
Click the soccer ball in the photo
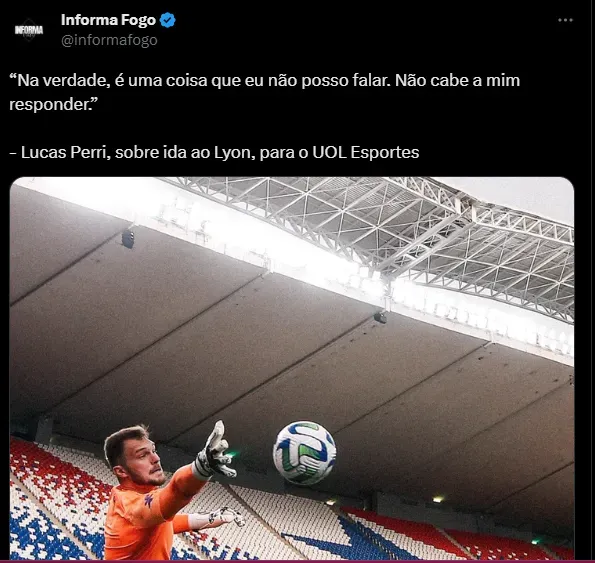[304, 453]
